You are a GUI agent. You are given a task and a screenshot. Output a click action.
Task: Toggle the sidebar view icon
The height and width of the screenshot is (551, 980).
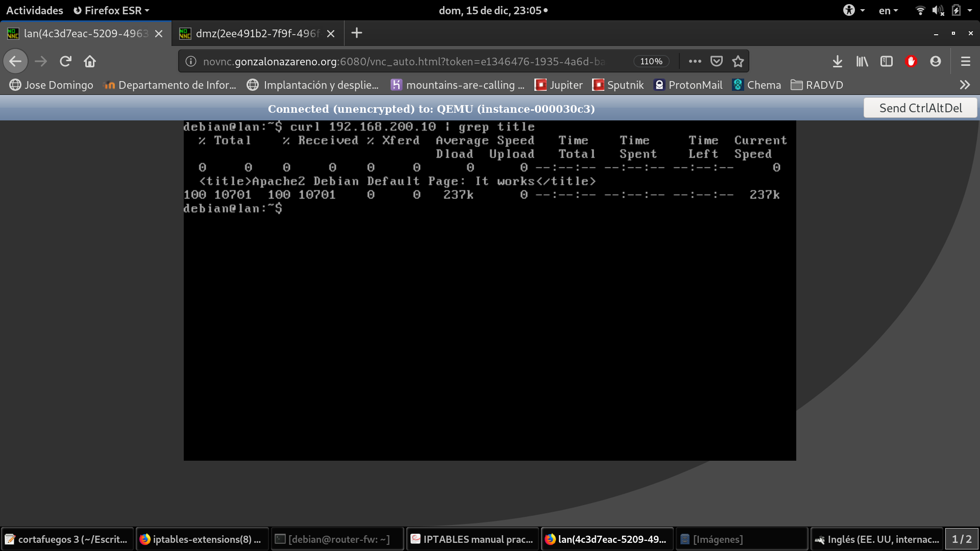click(887, 61)
